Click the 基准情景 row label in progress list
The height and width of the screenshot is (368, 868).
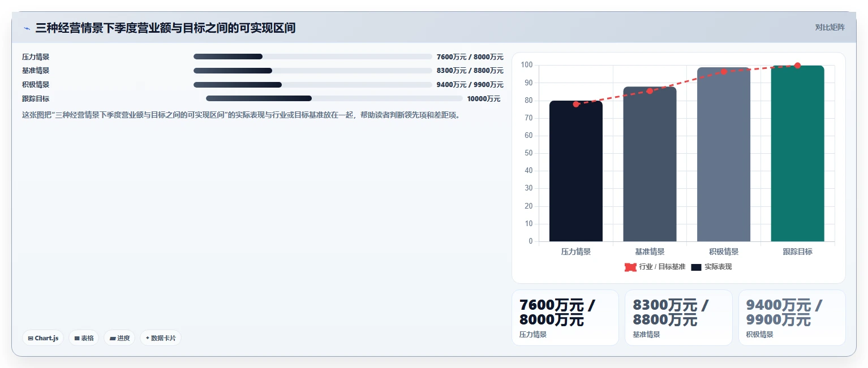pos(36,71)
